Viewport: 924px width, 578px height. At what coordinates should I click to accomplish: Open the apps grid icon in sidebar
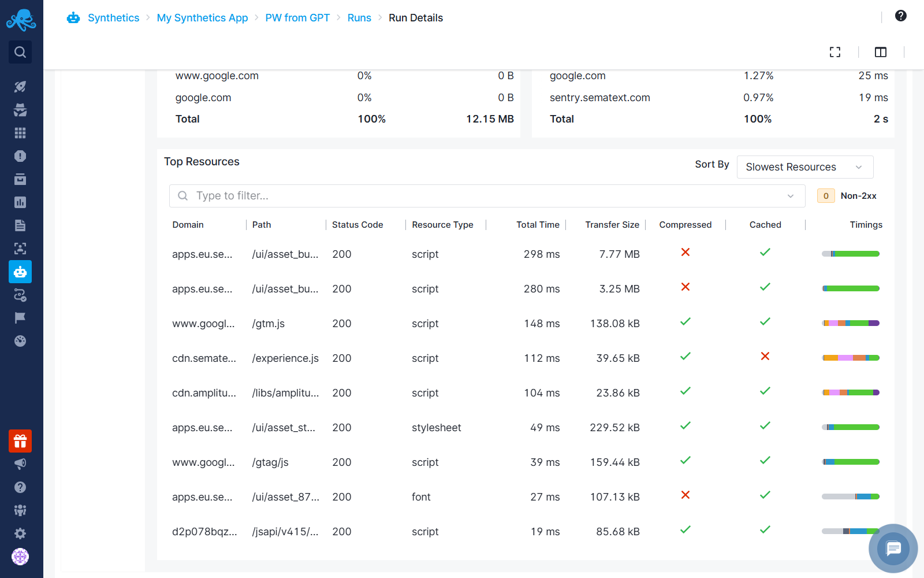pos(20,133)
